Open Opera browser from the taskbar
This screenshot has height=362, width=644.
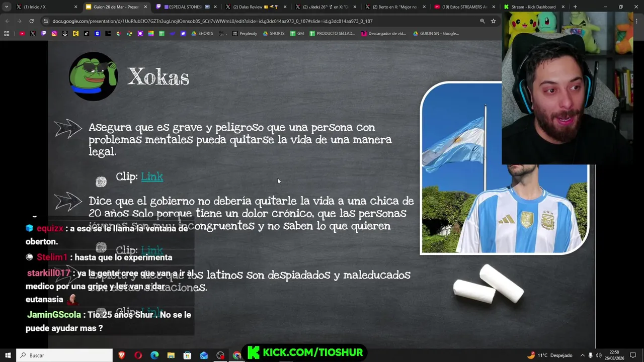[138, 355]
